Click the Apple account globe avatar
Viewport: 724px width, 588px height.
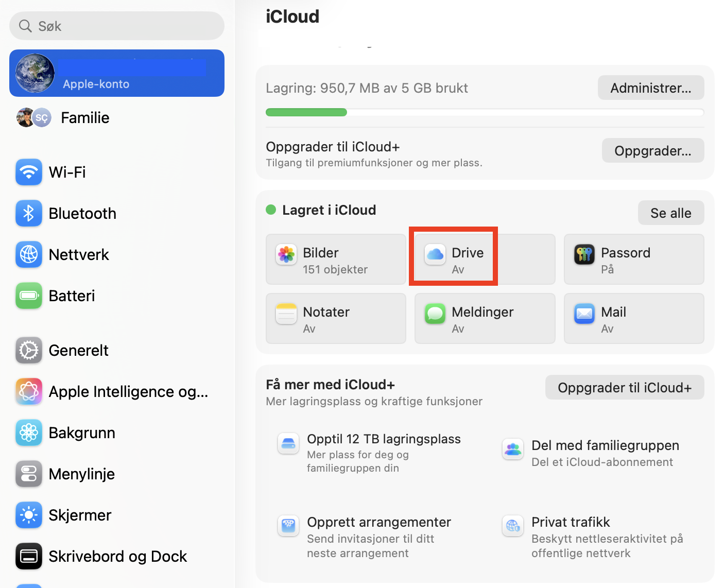(35, 73)
